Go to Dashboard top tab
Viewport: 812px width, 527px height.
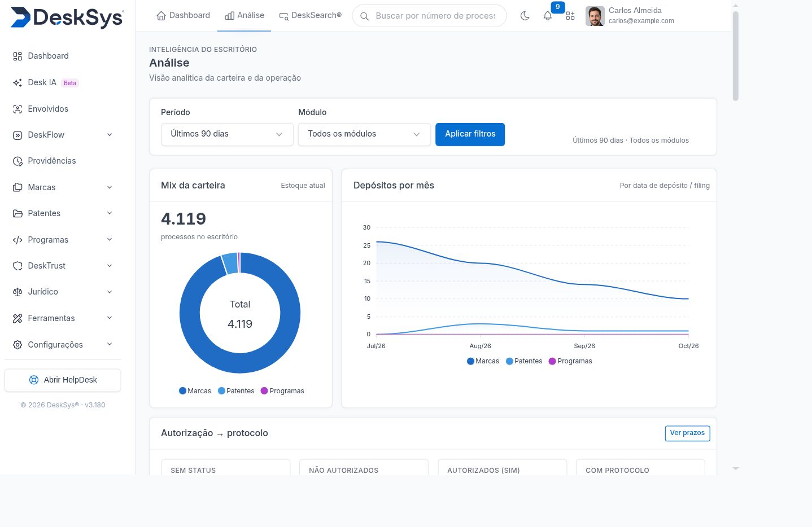click(x=183, y=15)
